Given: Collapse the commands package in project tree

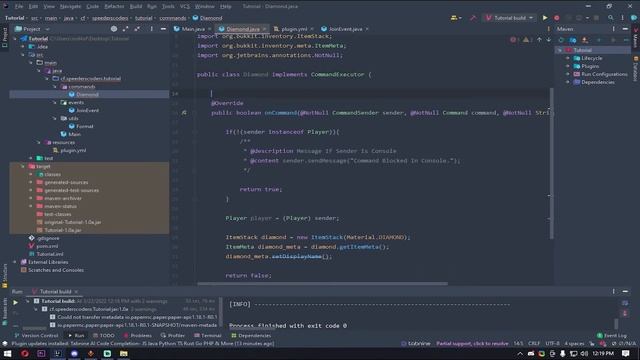Looking at the screenshot, I should (x=55, y=87).
